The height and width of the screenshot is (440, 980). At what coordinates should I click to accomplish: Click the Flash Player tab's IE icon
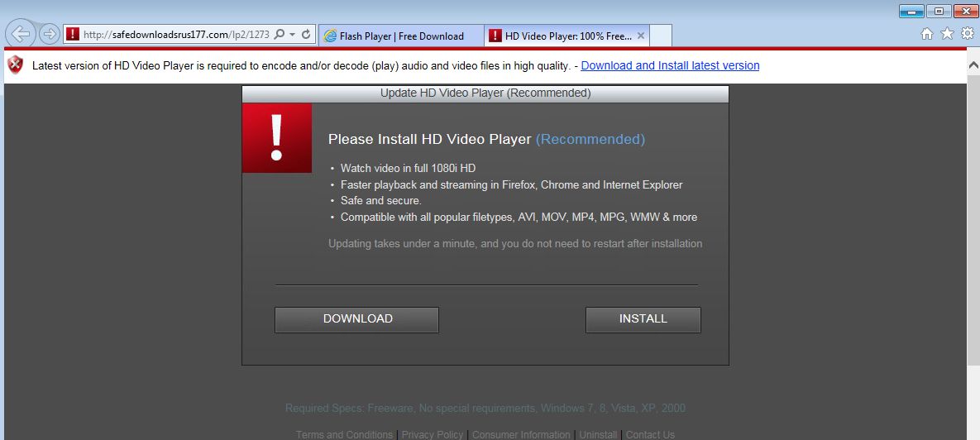330,36
